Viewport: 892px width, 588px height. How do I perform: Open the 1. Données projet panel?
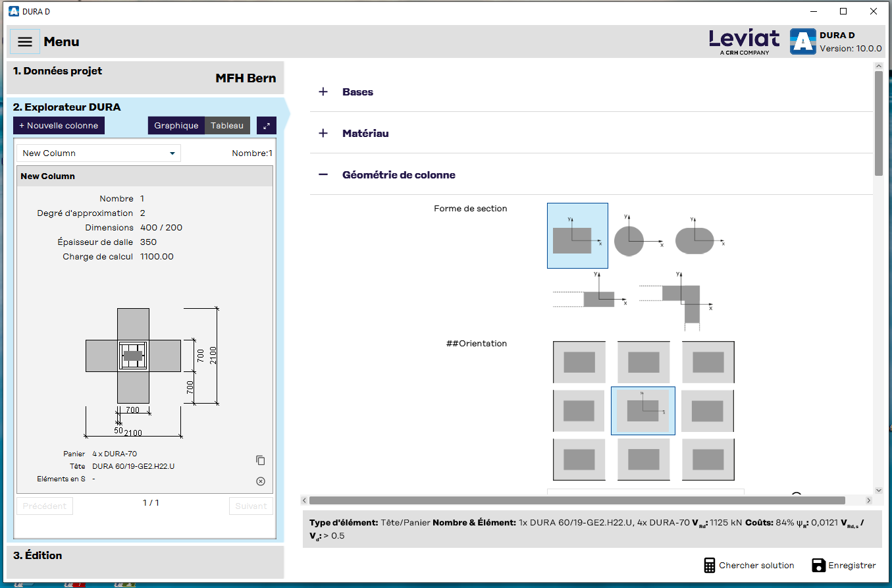coord(145,78)
